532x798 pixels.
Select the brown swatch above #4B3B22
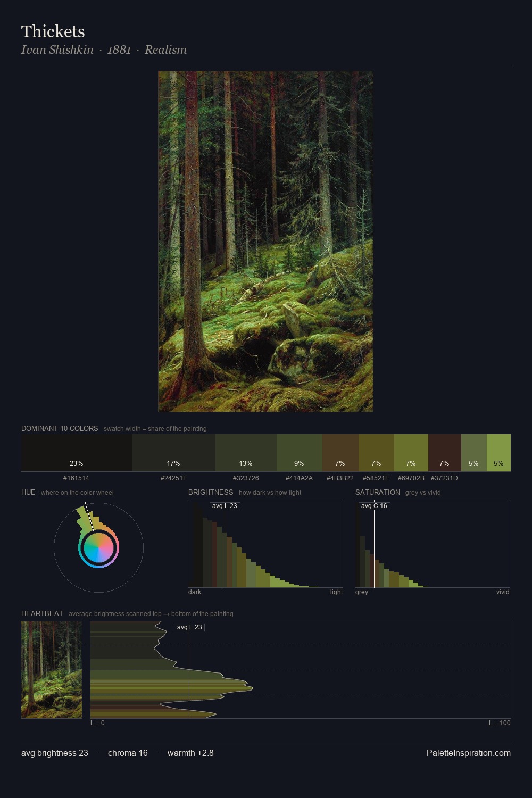pyautogui.click(x=340, y=453)
